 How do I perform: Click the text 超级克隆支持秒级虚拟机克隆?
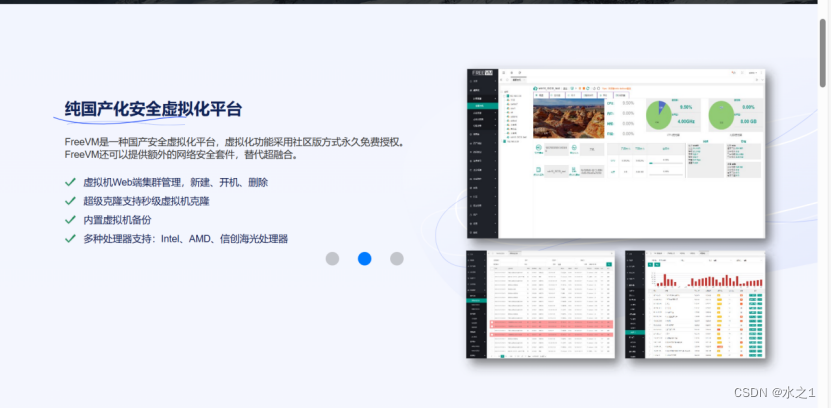click(146, 201)
